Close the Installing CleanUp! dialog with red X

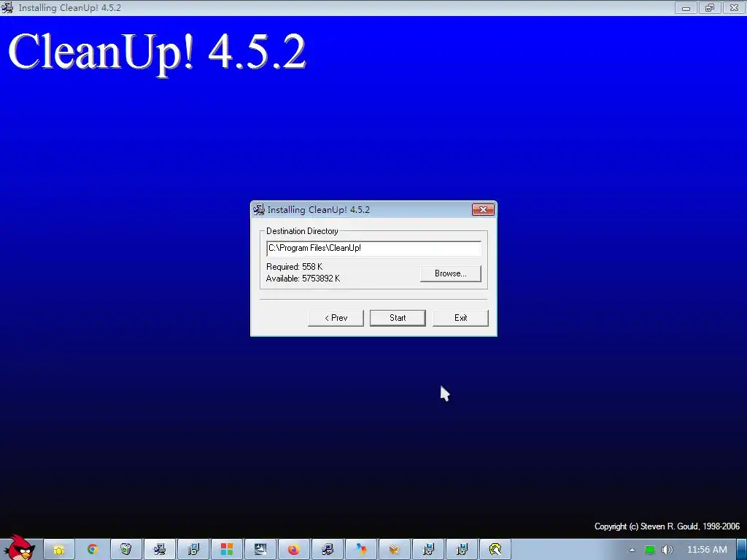tap(483, 209)
